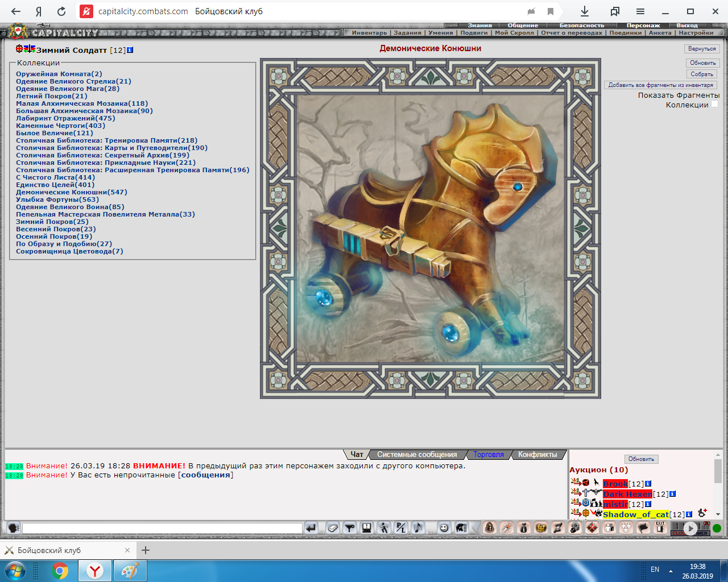728x582 pixels.
Task: Switch to Системные сообщения tab
Action: (x=417, y=455)
